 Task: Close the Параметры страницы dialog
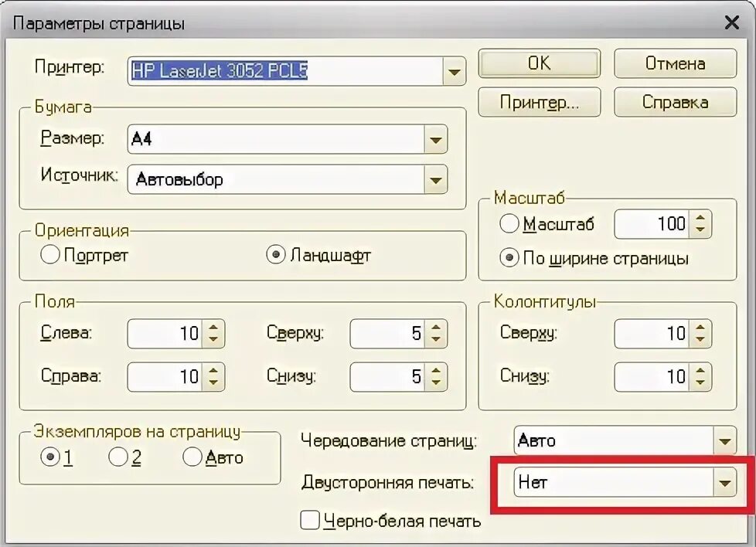pos(732,22)
